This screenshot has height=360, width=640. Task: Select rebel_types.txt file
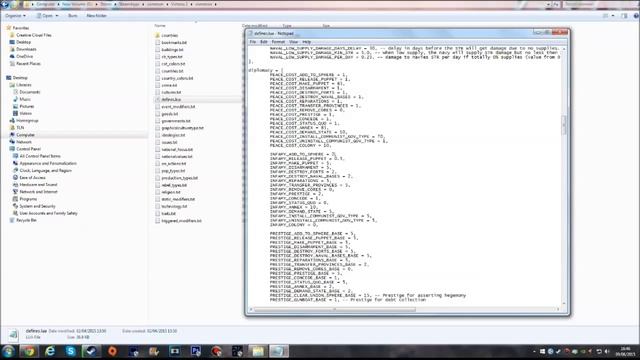click(174, 185)
